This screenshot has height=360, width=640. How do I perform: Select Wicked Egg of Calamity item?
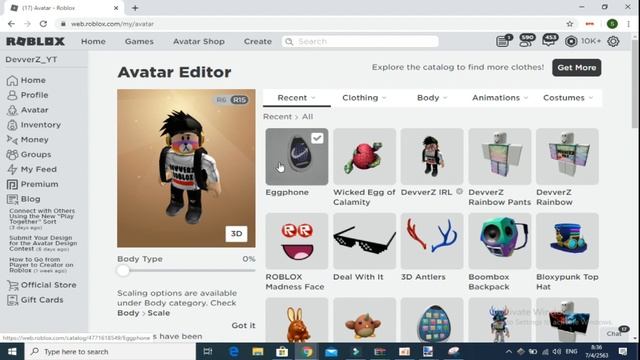(x=364, y=157)
